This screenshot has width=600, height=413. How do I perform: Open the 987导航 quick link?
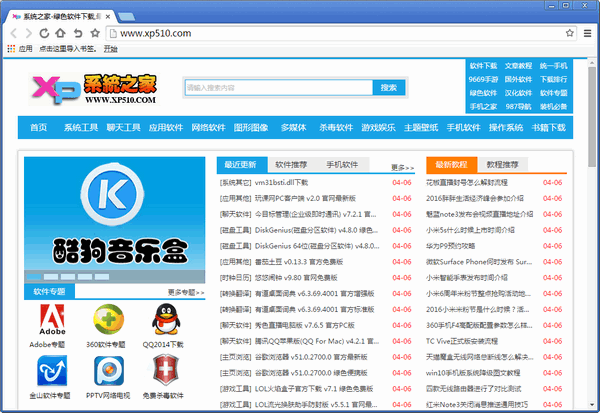[518, 106]
